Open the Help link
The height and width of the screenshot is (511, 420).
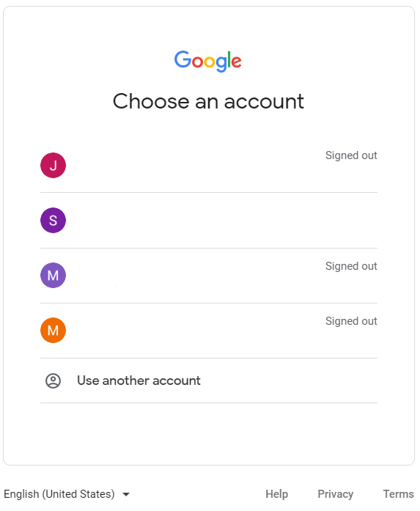tap(276, 494)
